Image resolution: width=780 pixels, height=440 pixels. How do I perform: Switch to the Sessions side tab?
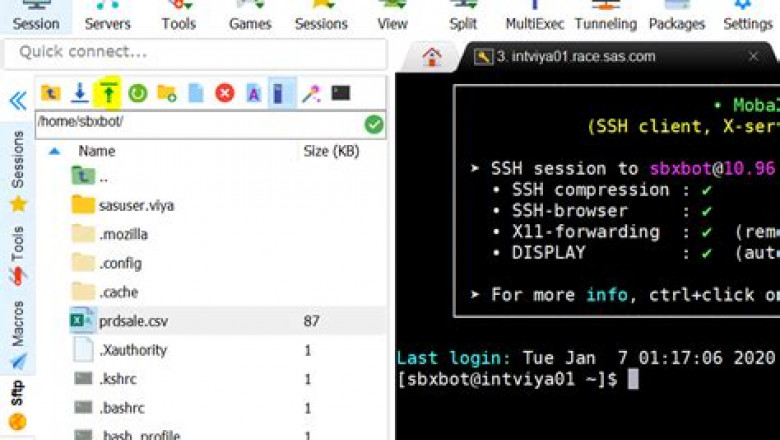17,160
